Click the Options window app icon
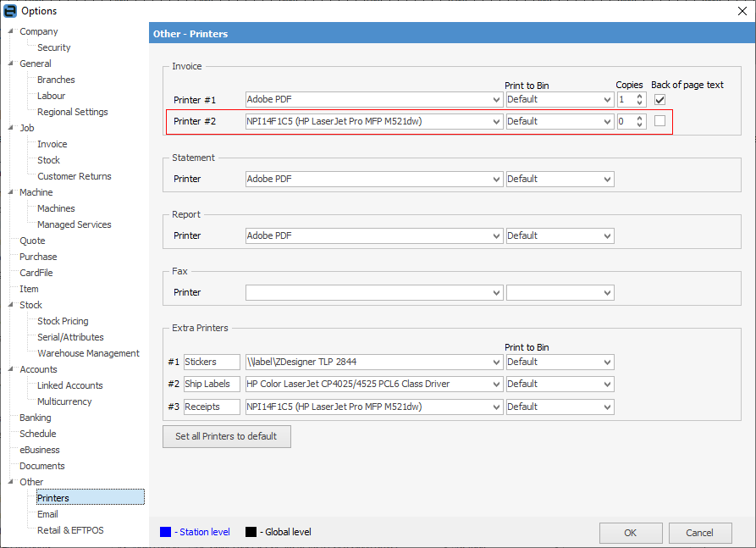The image size is (756, 548). [x=10, y=11]
